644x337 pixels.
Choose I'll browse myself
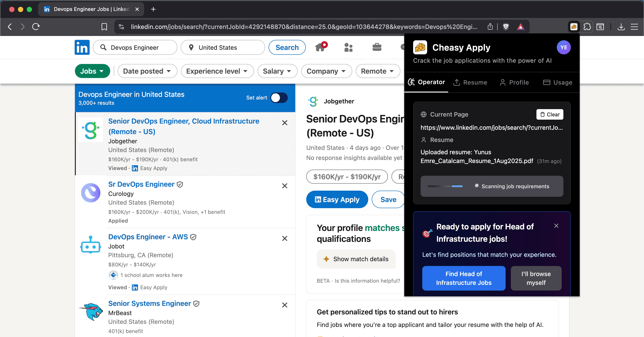536,278
